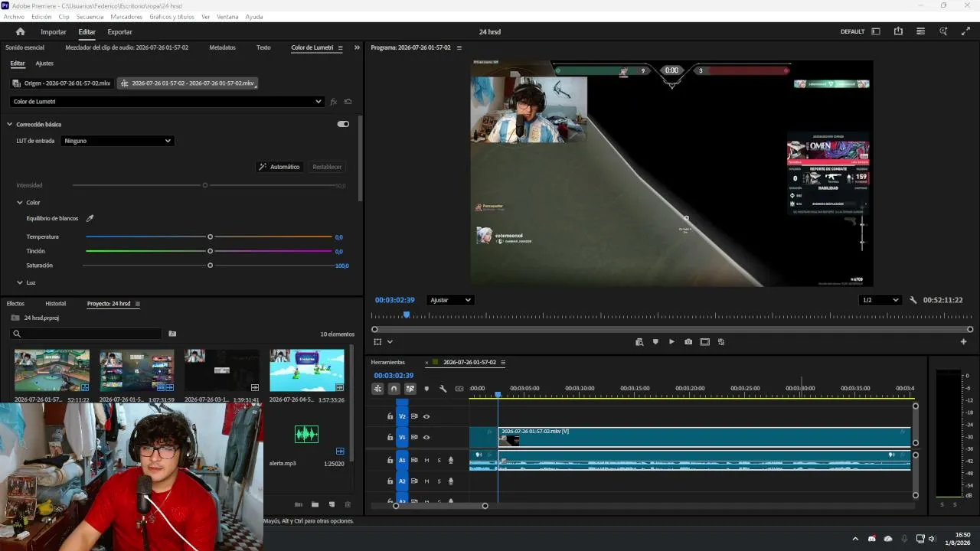Image resolution: width=980 pixels, height=551 pixels.
Task: Open the Program monitor settings wrench
Action: click(x=913, y=300)
